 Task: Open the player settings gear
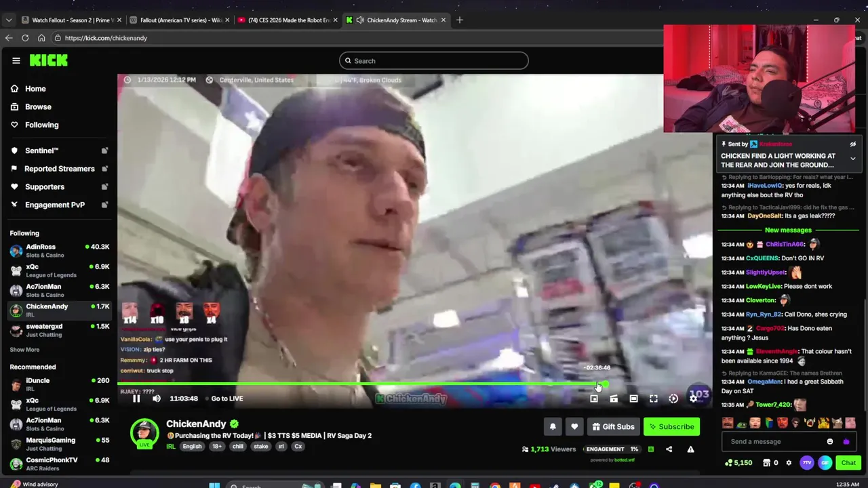(x=693, y=399)
